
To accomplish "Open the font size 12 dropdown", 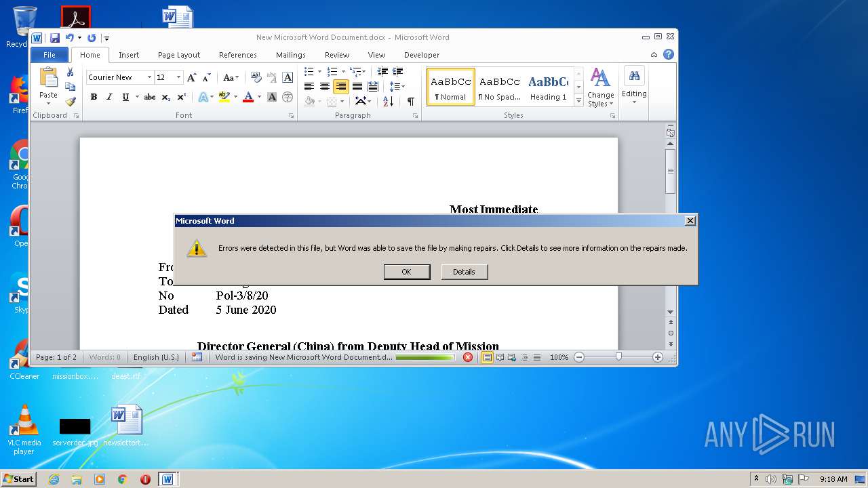I will pos(178,77).
